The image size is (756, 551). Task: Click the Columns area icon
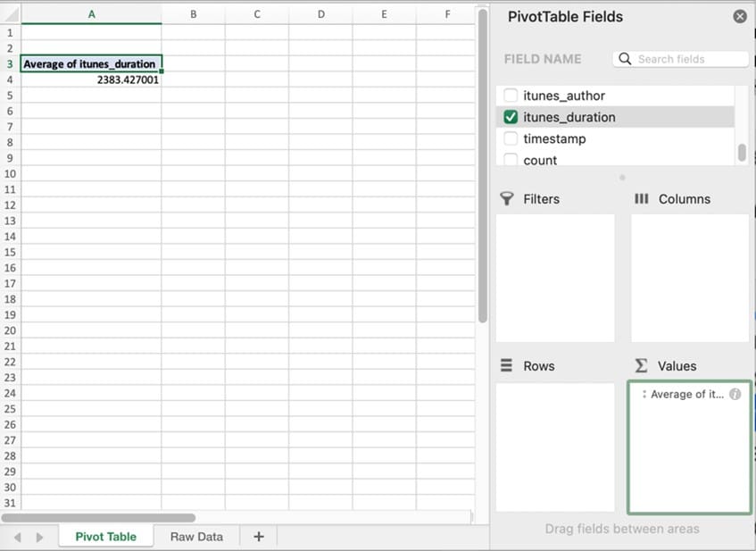(x=641, y=199)
